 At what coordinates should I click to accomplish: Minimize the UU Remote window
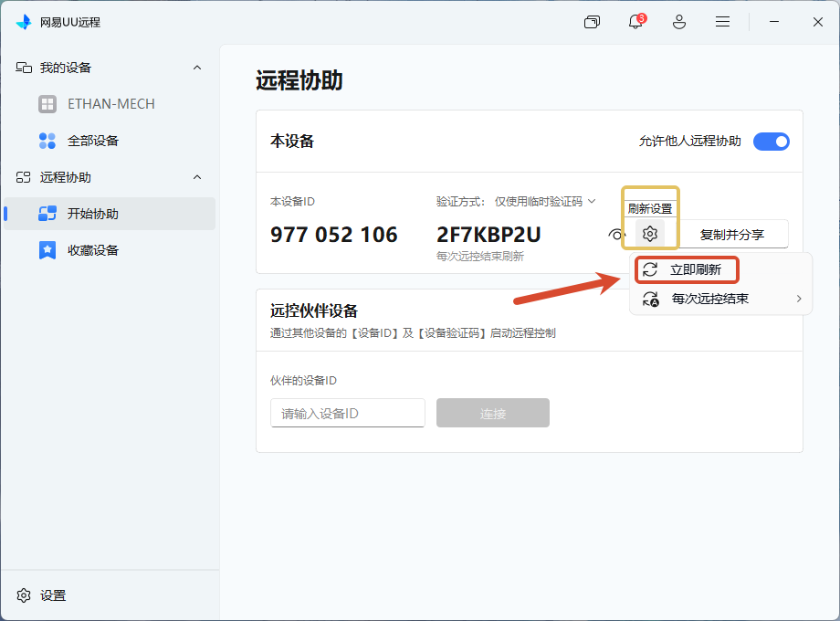click(774, 22)
